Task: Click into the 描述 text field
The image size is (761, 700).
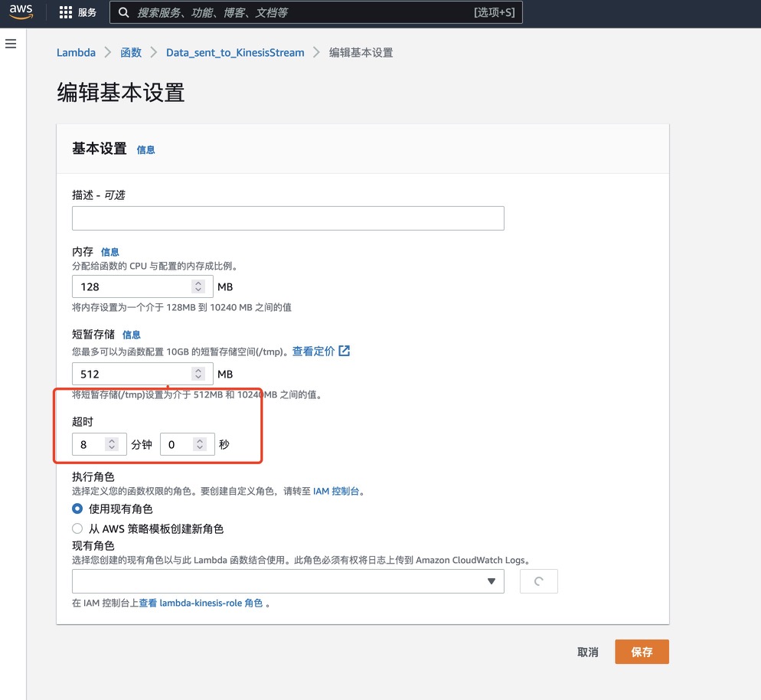Action: click(x=288, y=218)
